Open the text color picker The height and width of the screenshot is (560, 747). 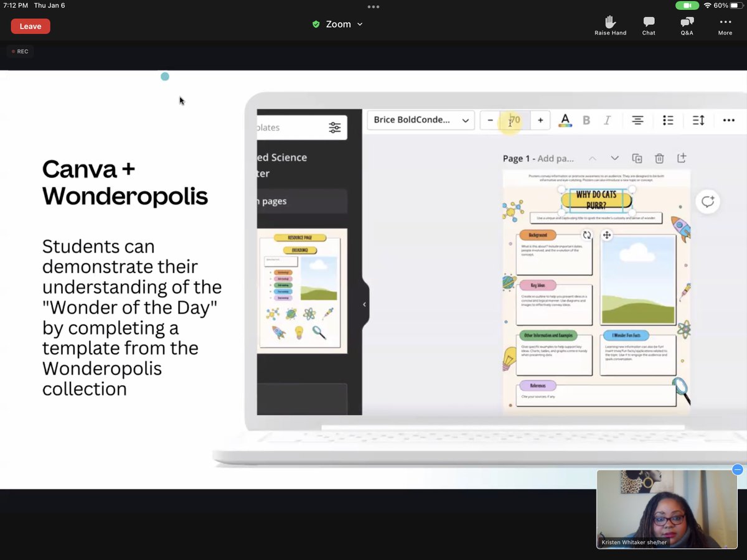565,120
